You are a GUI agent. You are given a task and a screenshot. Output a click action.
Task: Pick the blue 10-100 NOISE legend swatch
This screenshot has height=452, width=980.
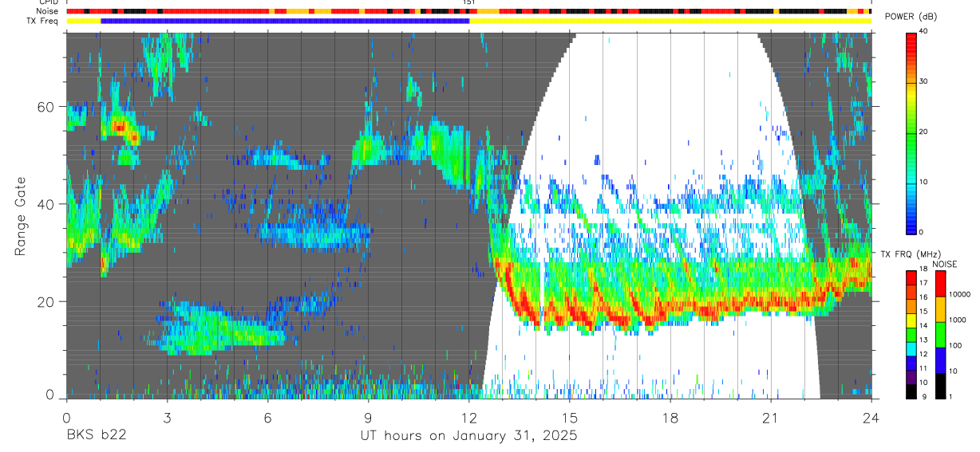pos(940,360)
